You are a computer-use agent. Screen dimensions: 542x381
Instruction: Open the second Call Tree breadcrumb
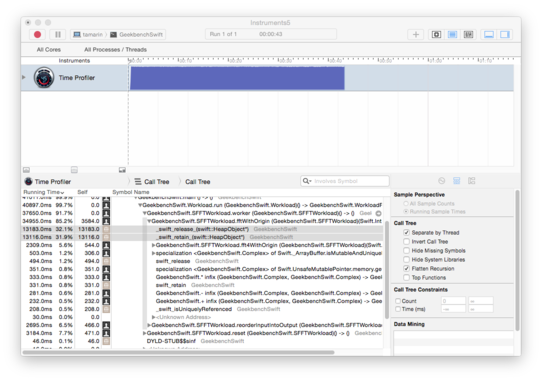197,182
